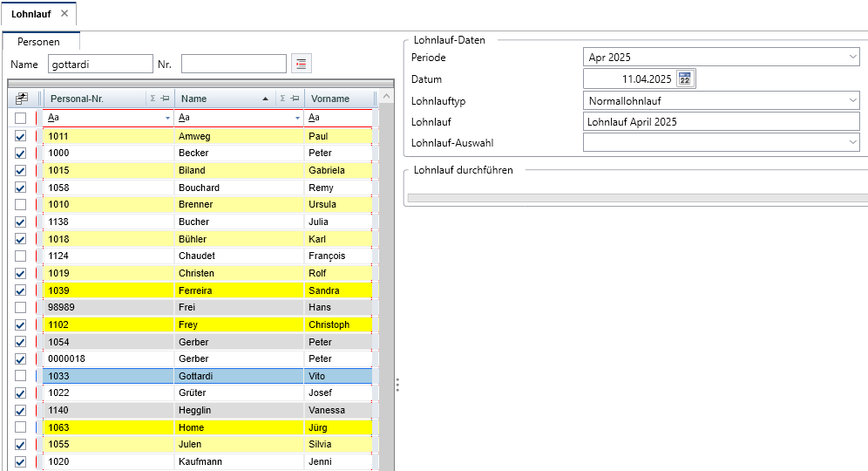Viewport: 868px width, 471px height.
Task: Close the Lohnlauf tab with its X
Action: 64,13
